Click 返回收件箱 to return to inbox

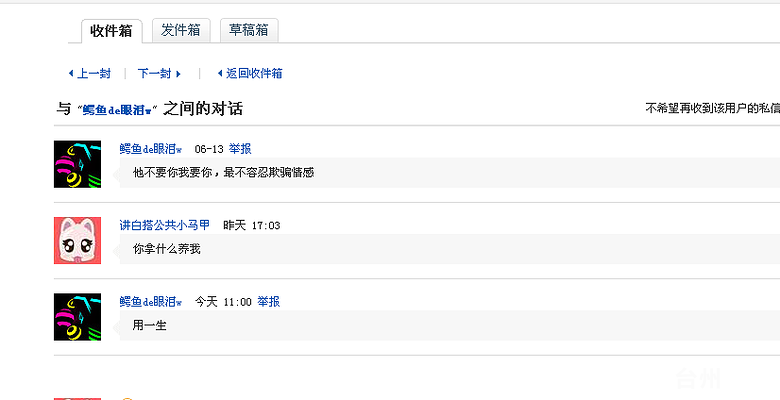point(254,73)
